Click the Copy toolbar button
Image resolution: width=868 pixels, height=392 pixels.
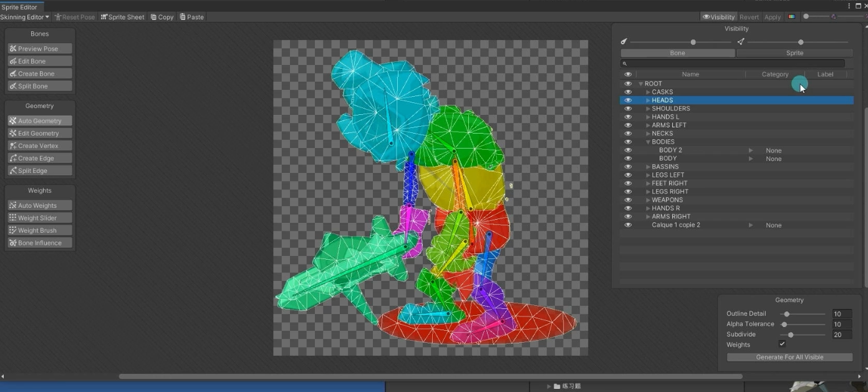(x=162, y=17)
